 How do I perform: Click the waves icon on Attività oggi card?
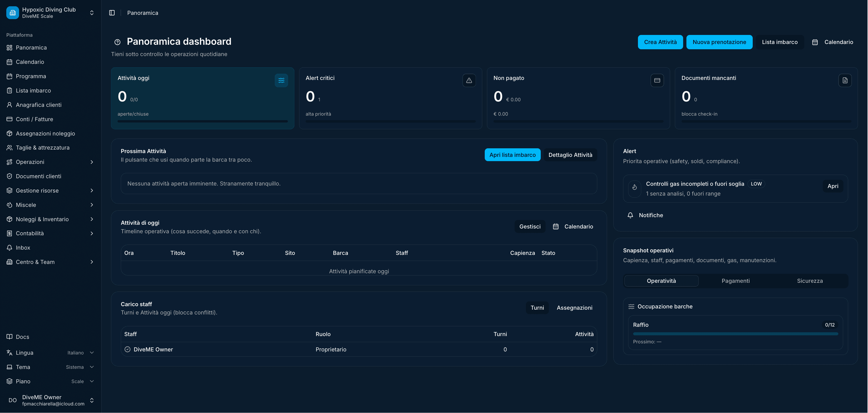pos(281,81)
